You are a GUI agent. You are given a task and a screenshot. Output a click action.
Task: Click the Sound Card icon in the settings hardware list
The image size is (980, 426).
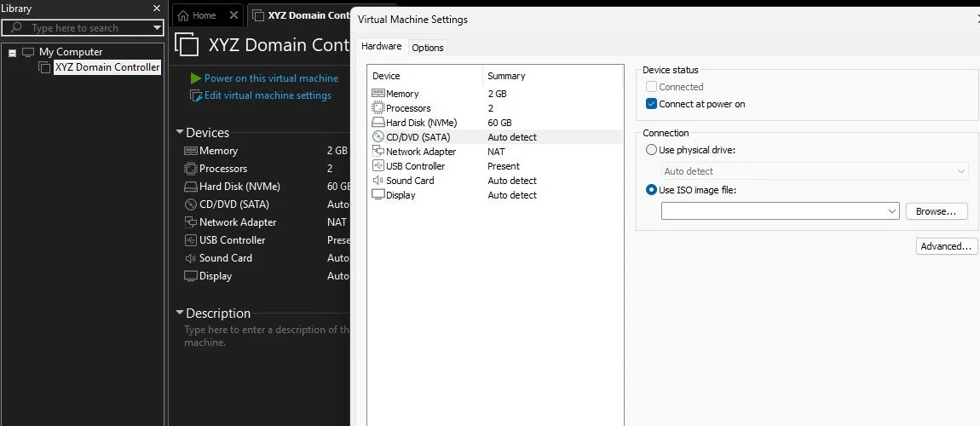(378, 181)
